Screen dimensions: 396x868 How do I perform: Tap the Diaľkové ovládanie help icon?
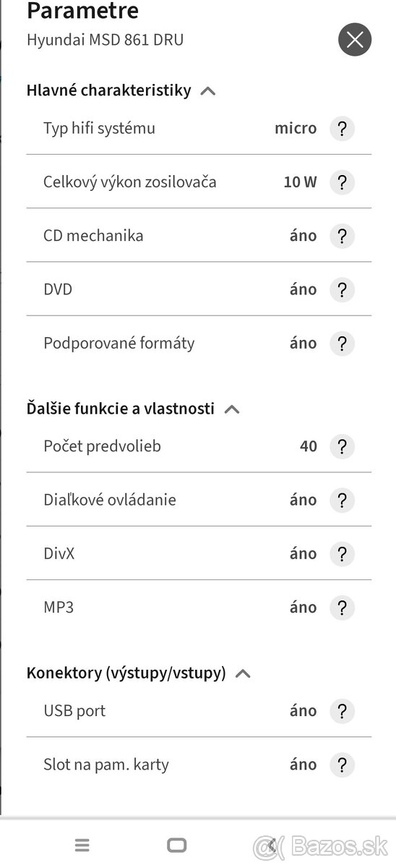(342, 500)
